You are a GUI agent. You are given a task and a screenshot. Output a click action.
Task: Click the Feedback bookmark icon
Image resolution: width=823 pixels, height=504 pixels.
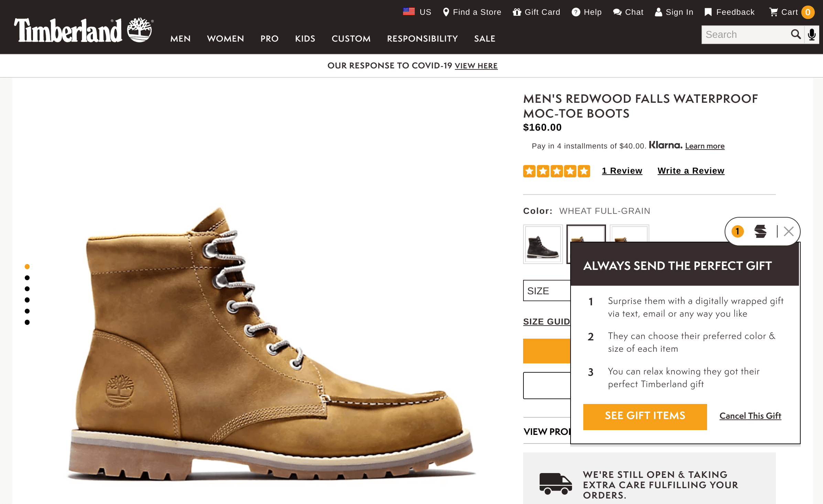[x=708, y=12]
